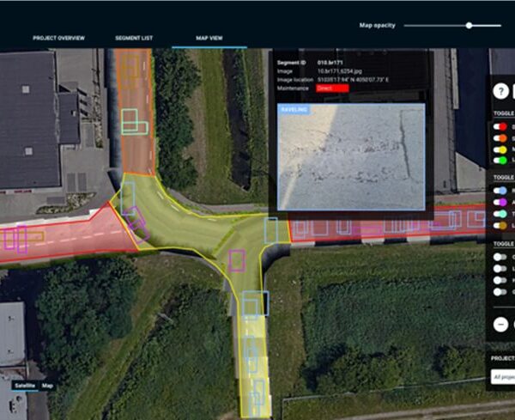Open the project filter dropdown
Image resolution: width=515 pixels, height=420 pixels.
click(x=501, y=376)
